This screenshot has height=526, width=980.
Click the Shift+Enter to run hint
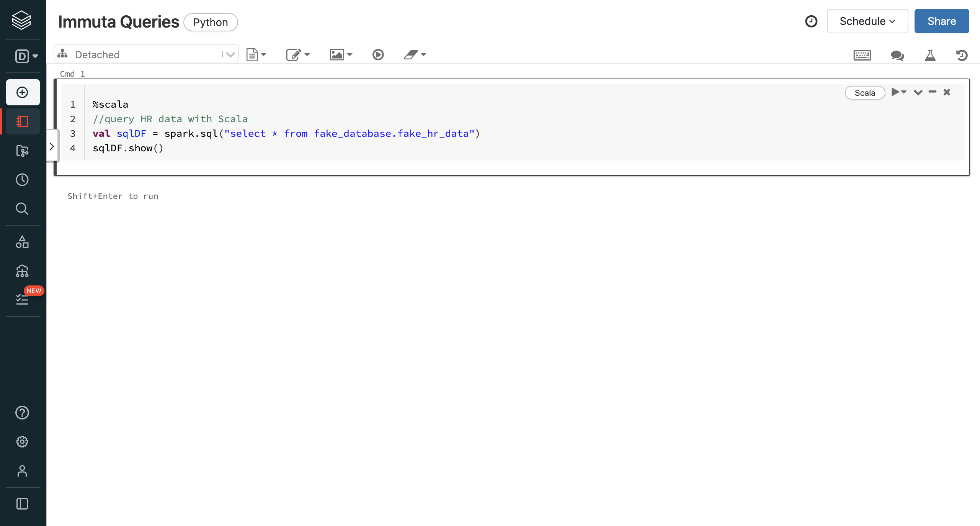pyautogui.click(x=113, y=196)
